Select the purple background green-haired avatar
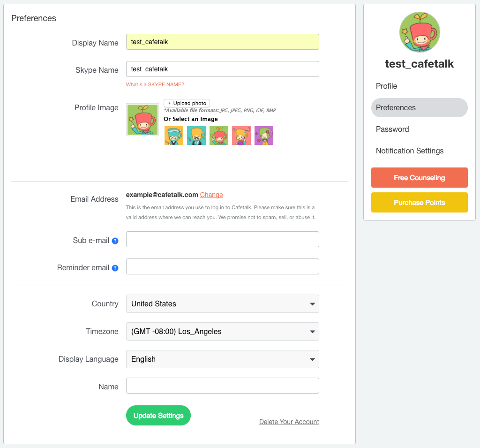Viewport: 480px width, 448px height. pos(264,136)
